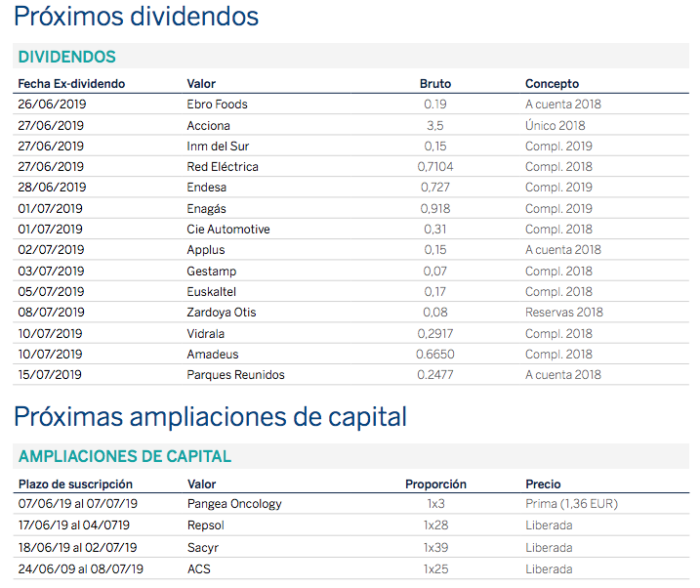Select date 05/07/2019
The height and width of the screenshot is (588, 700).
(x=51, y=291)
